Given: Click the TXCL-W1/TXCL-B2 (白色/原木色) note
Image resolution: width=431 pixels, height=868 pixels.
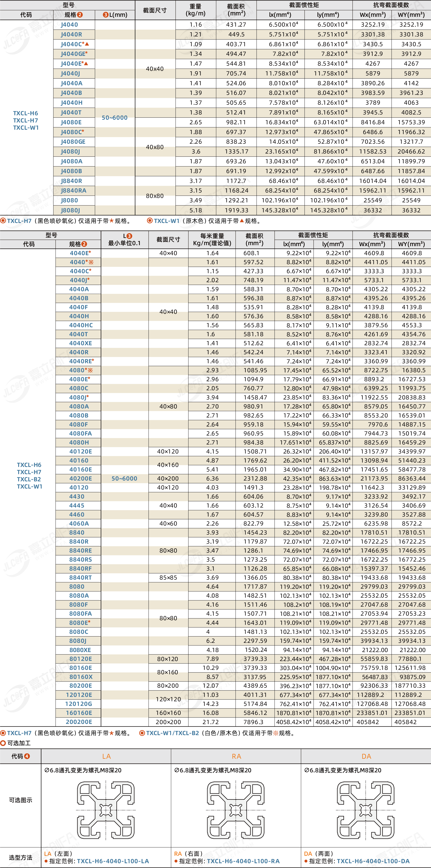Looking at the screenshot, I should point(218,733).
